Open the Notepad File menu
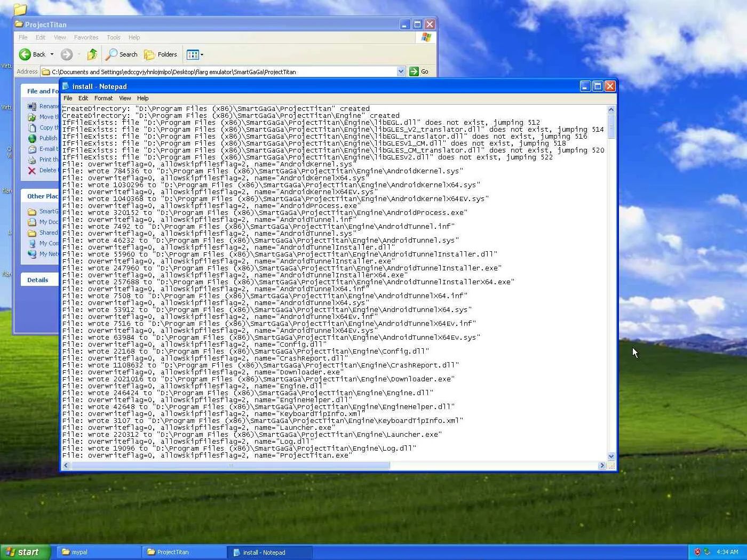 (68, 98)
